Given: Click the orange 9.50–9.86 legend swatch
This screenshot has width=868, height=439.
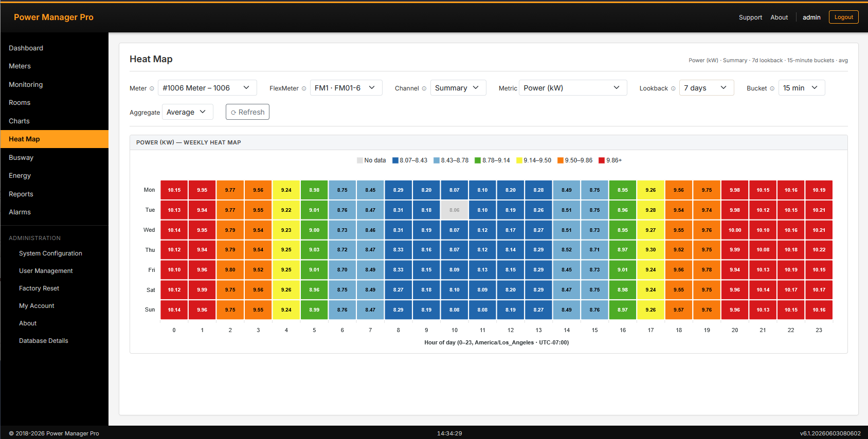Looking at the screenshot, I should (560, 160).
